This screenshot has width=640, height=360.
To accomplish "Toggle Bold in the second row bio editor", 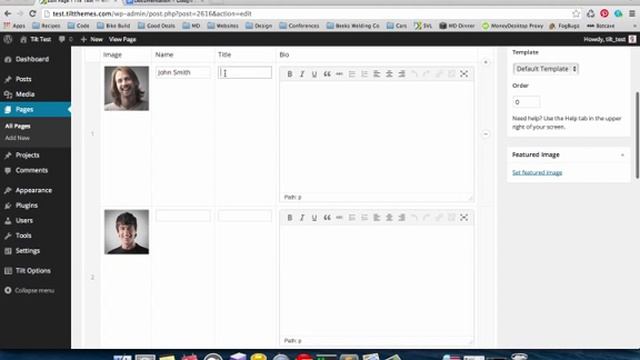I will (x=289, y=218).
